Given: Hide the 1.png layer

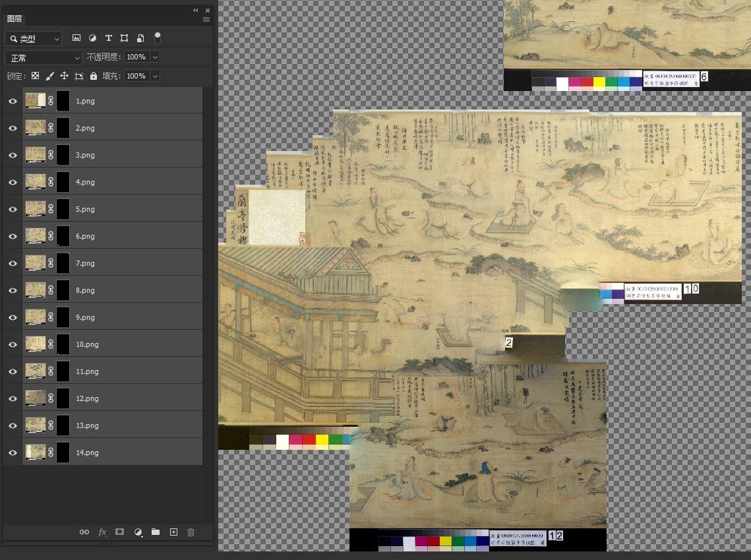Looking at the screenshot, I should (x=12, y=100).
